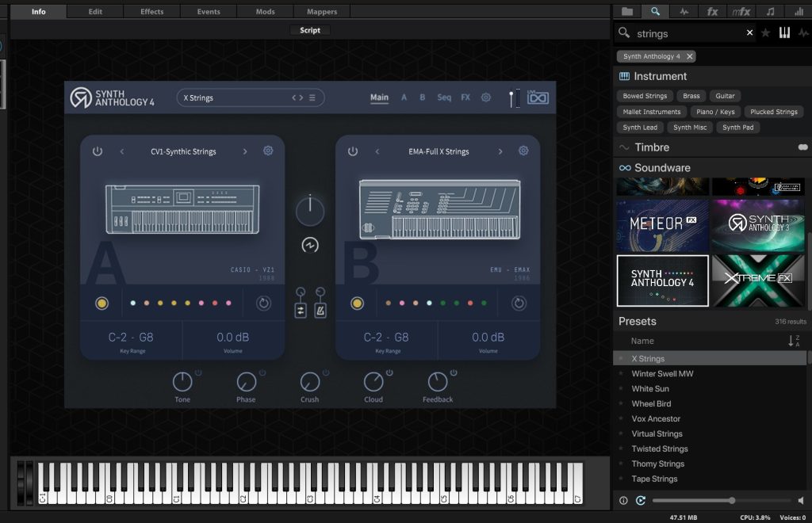Image resolution: width=812 pixels, height=523 pixels.
Task: Enable the Cloud effect power switch
Action: [x=389, y=372]
